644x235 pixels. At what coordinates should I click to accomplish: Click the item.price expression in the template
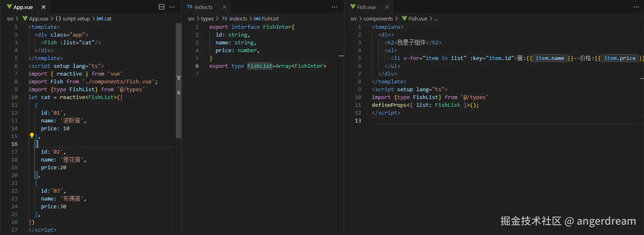pyautogui.click(x=619, y=58)
